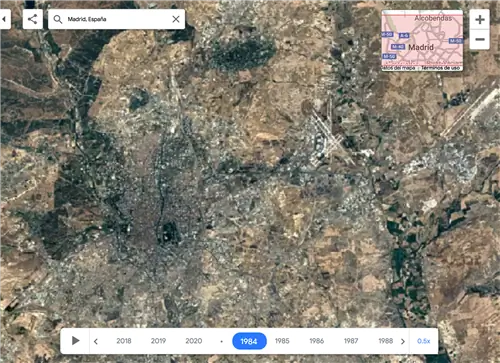Viewport: 500px width, 363px height.
Task: Select year 2020 on timeline
Action: point(194,341)
